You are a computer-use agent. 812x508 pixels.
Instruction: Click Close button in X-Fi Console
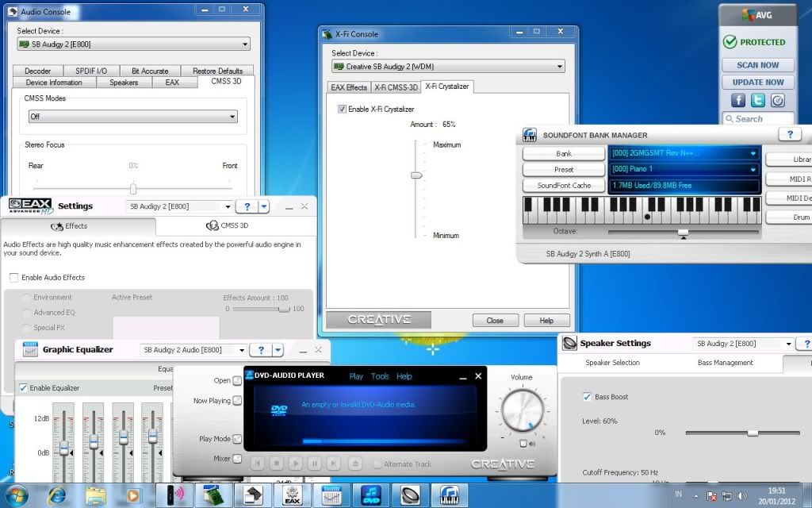495,321
